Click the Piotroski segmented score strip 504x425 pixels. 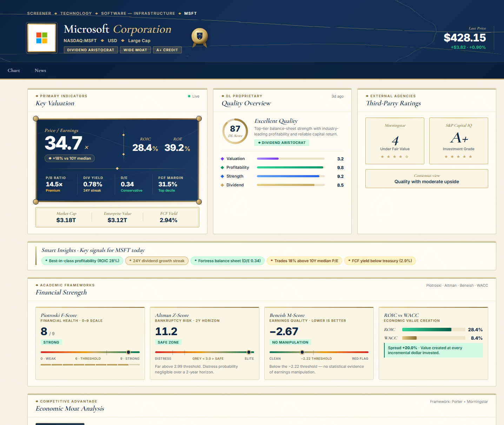click(x=90, y=365)
